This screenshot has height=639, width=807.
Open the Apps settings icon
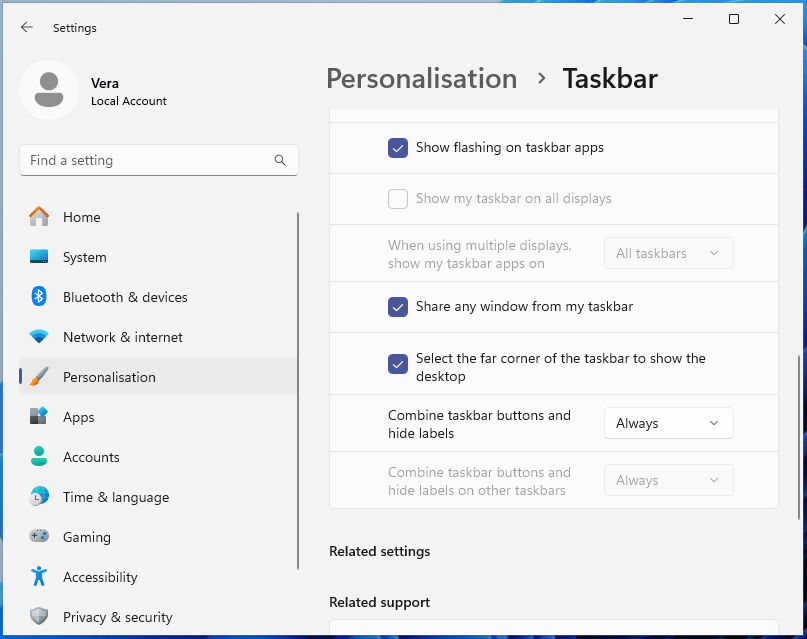point(39,417)
